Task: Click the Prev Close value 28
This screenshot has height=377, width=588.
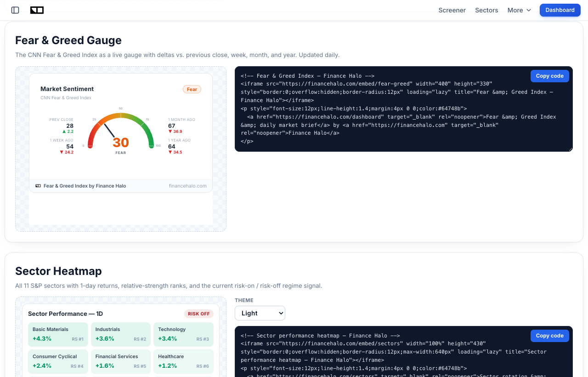Action: 70,126
